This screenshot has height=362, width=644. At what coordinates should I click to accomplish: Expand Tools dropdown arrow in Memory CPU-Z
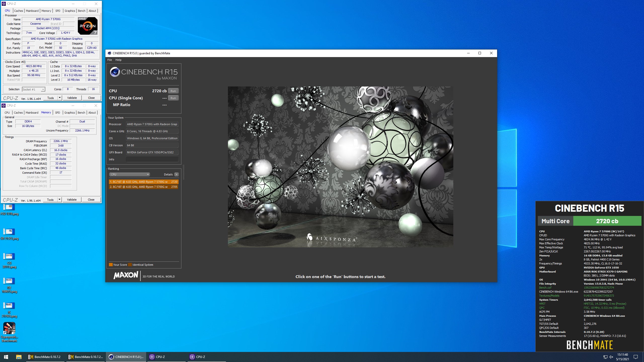click(x=59, y=200)
